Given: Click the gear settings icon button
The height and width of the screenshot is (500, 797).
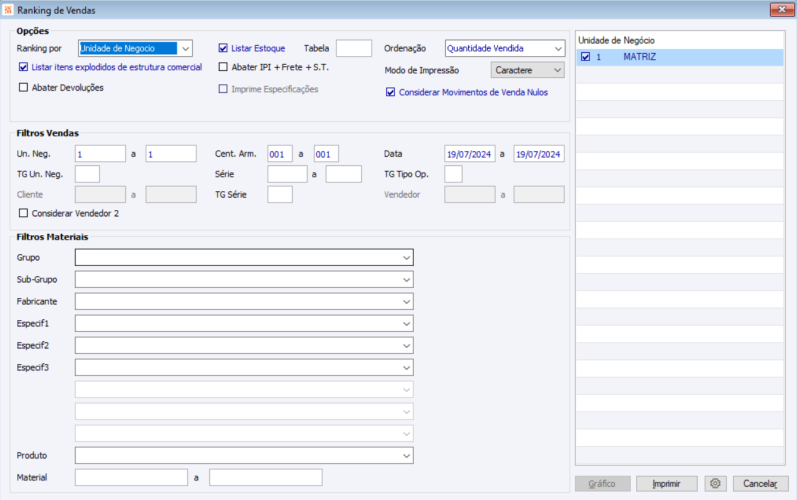Looking at the screenshot, I should [x=715, y=484].
